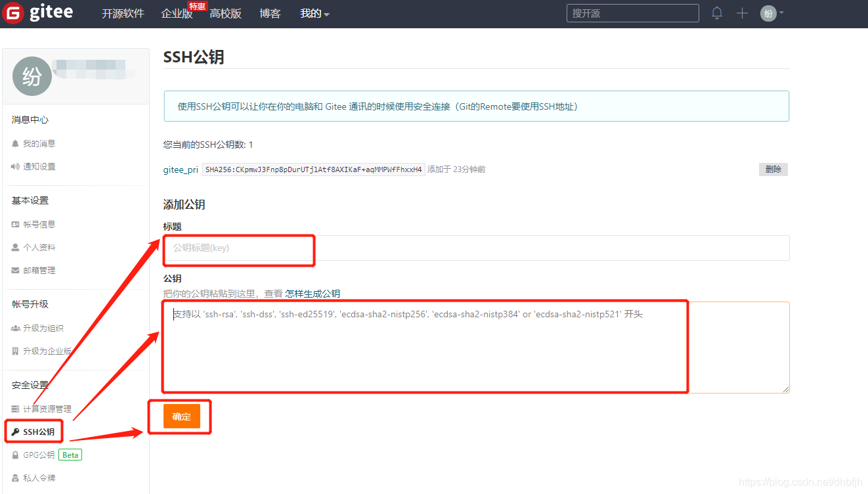868x494 pixels.
Task: Click the 公钥标题(key) title field
Action: tap(476, 248)
